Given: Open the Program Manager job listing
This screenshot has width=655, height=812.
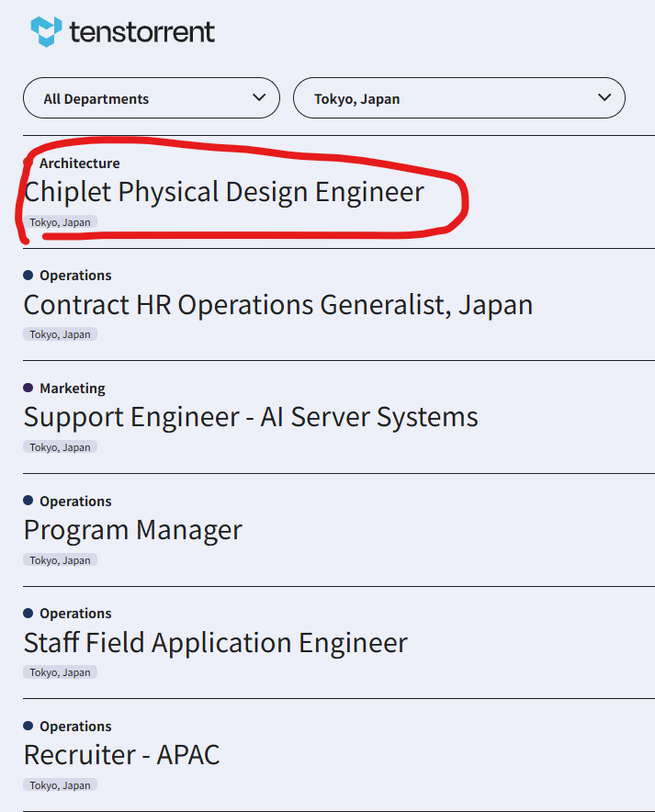Looking at the screenshot, I should 132,530.
